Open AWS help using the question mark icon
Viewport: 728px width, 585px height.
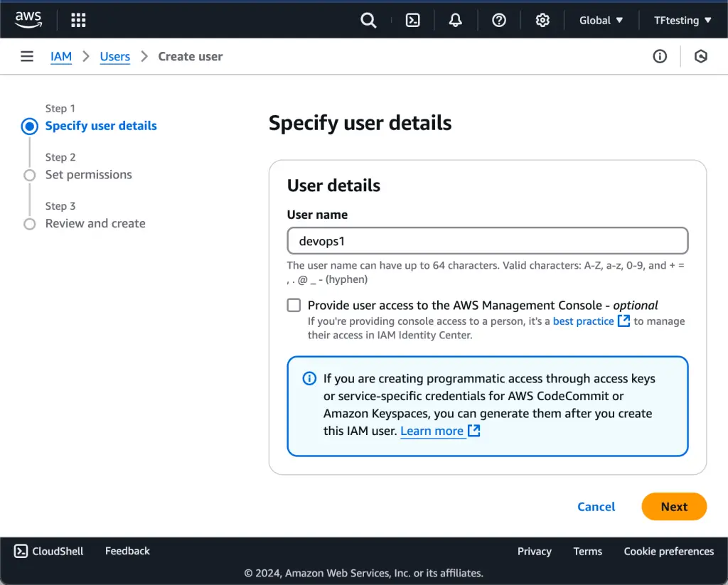(x=498, y=20)
